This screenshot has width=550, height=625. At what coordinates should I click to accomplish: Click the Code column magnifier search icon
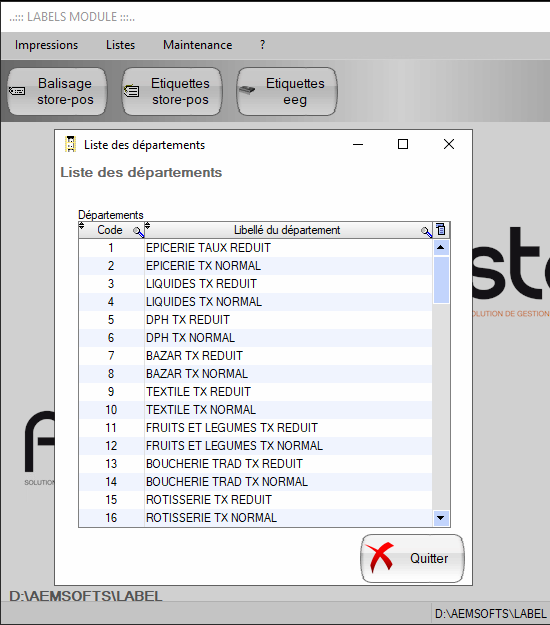coord(138,232)
